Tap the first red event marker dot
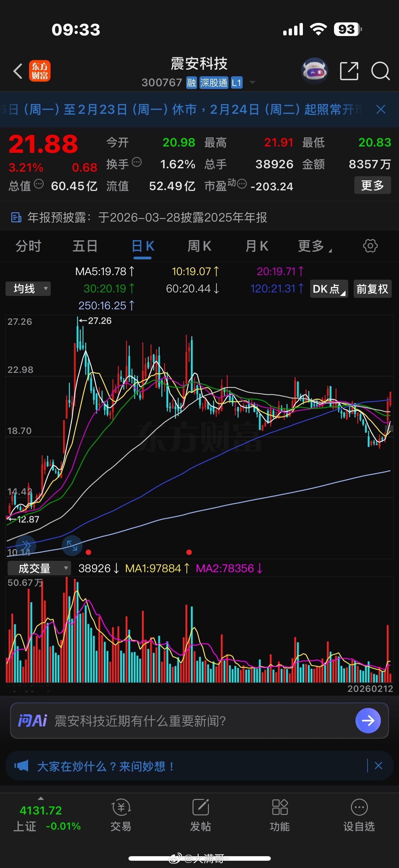Screen dimensions: 399x868 89,552
